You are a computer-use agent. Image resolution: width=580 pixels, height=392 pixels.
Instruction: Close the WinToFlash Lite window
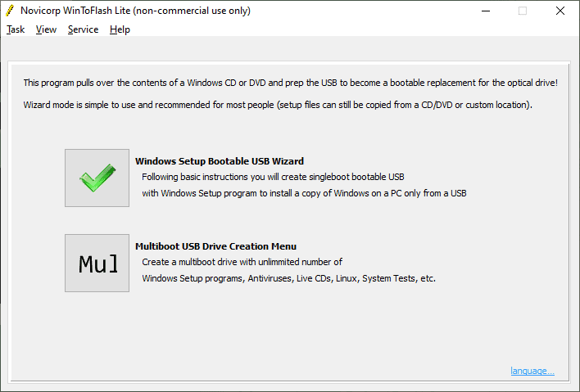560,11
